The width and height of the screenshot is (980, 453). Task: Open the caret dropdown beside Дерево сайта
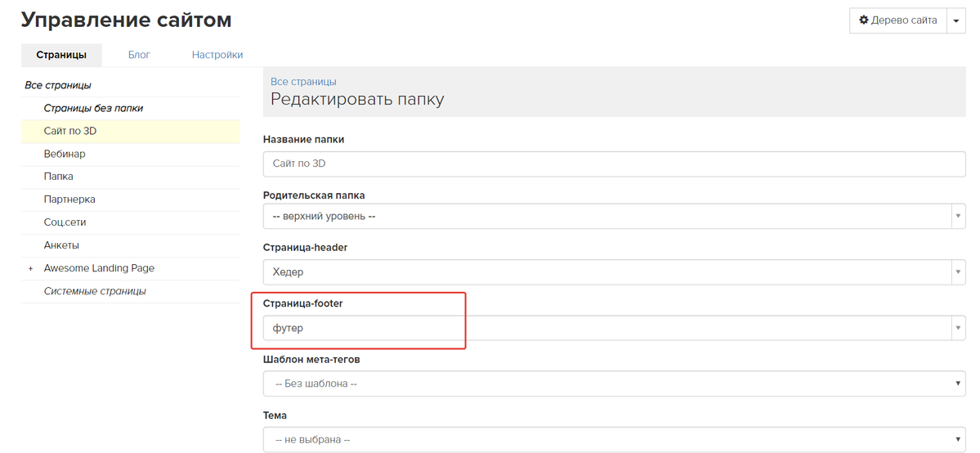tap(956, 20)
